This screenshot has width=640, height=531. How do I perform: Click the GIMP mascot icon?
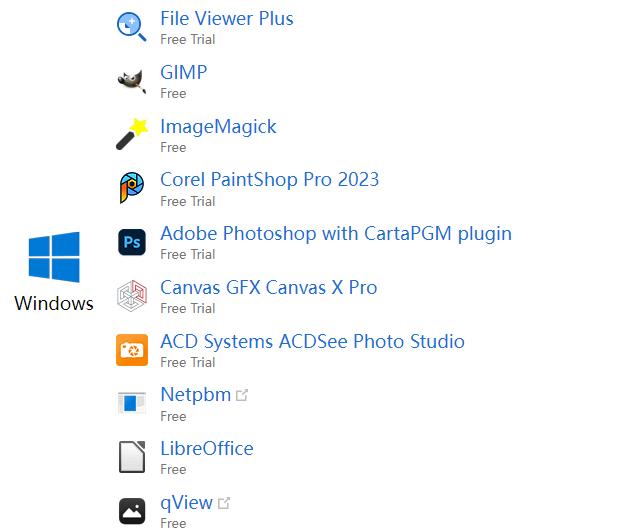point(132,80)
